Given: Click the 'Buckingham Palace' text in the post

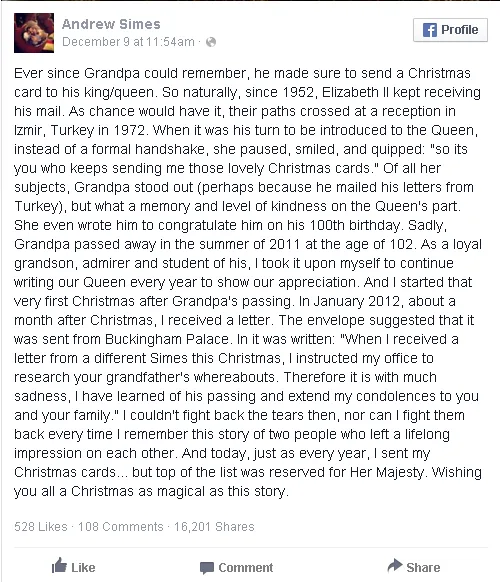Looking at the screenshot, I should (167, 339).
